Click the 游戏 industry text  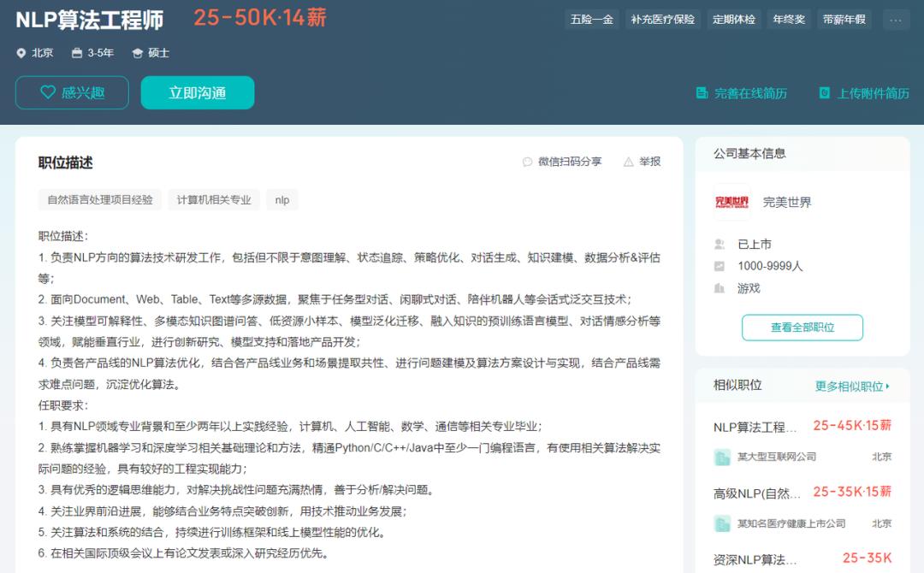(x=749, y=288)
